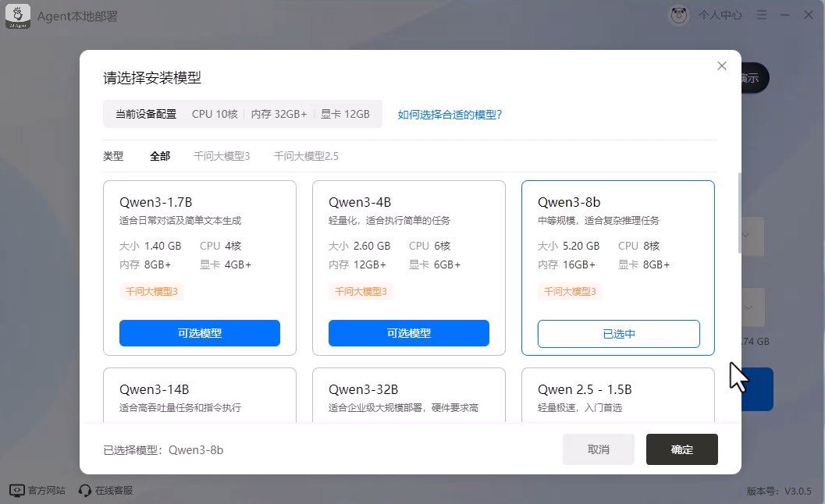Viewport: 825px width, 504px height.
Task: Choose Qwen3-4B via its 可选模型 button
Action: pos(409,333)
